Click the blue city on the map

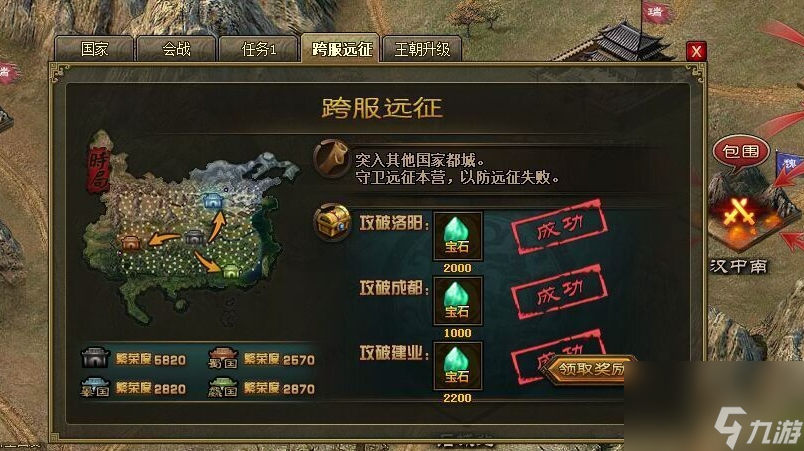pyautogui.click(x=212, y=200)
